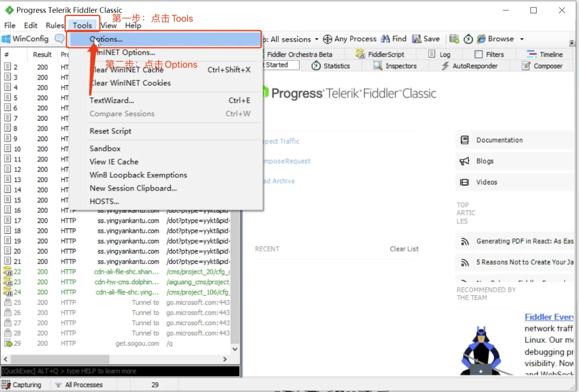Toggle the Filters tab checkbox

point(479,54)
